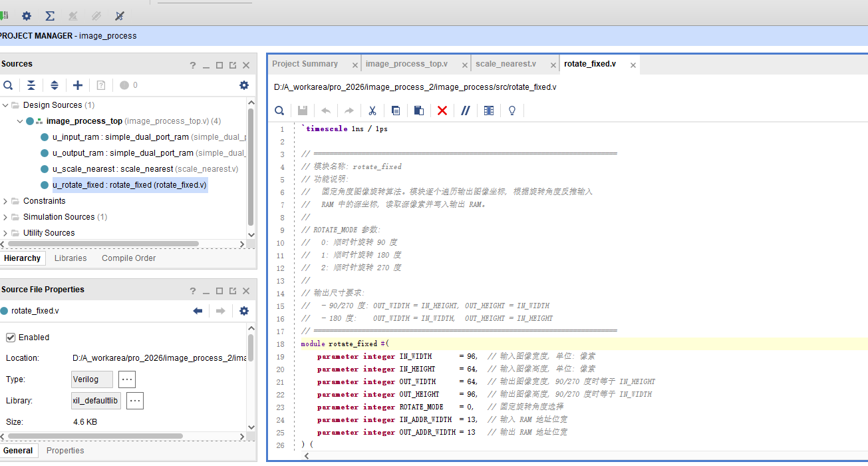Viewport: 868px width, 466px height.
Task: Collapse the image_process_top hierarchy node
Action: (x=20, y=121)
